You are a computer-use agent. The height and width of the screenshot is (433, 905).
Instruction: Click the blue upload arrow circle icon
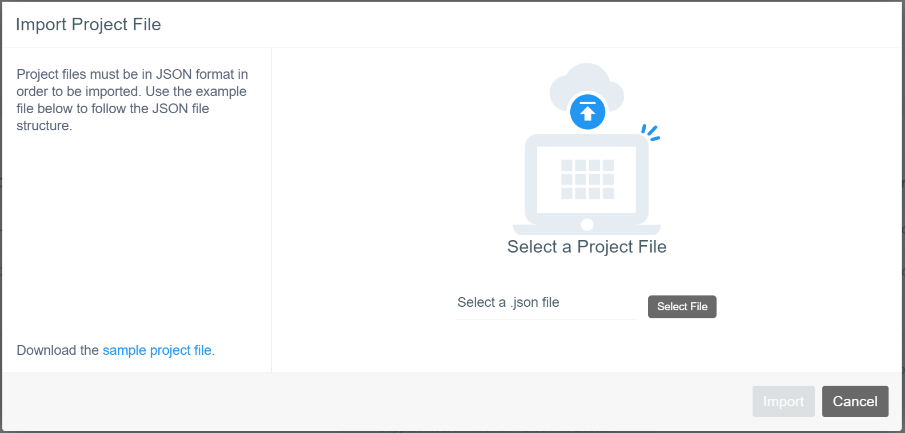(587, 113)
